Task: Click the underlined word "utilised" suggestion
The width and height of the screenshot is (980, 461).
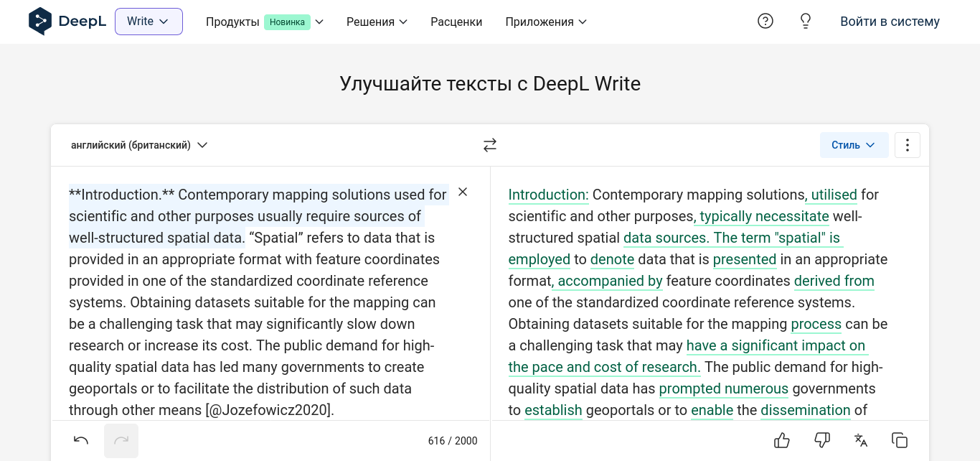Action: click(834, 195)
